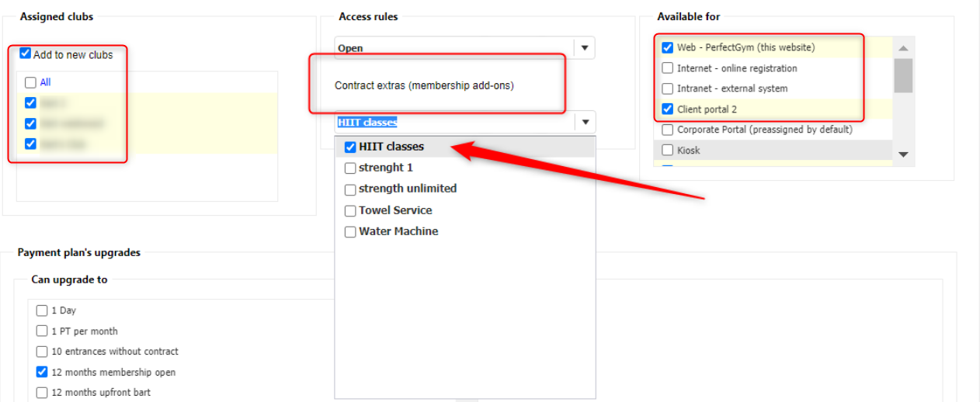The width and height of the screenshot is (980, 402).
Task: Uncheck HIIT classes in dropdown list
Action: click(x=350, y=147)
